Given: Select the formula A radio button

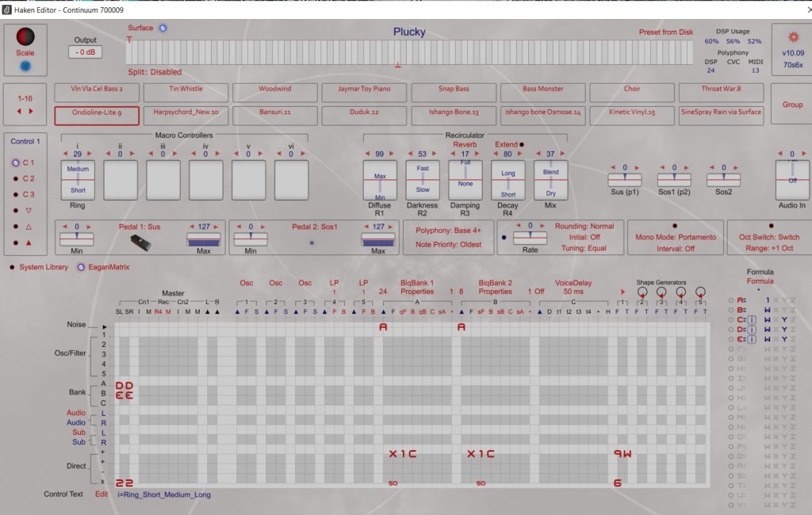Looking at the screenshot, I should coord(731,300).
